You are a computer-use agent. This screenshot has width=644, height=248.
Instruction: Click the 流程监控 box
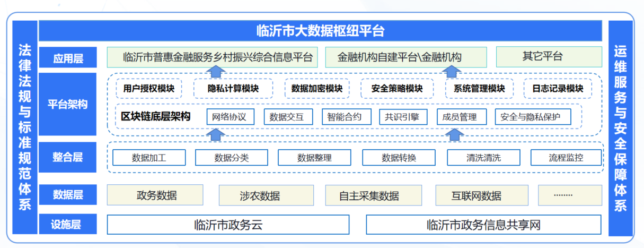(x=566, y=157)
